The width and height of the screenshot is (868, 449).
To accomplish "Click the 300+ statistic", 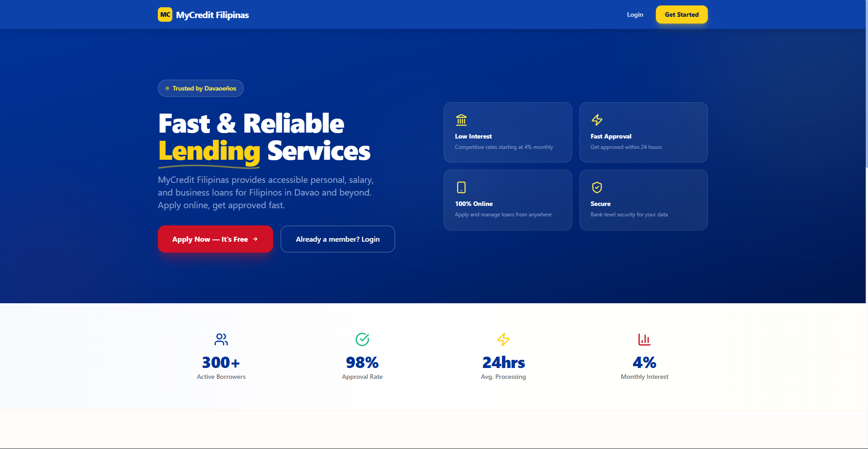I will coord(221,363).
